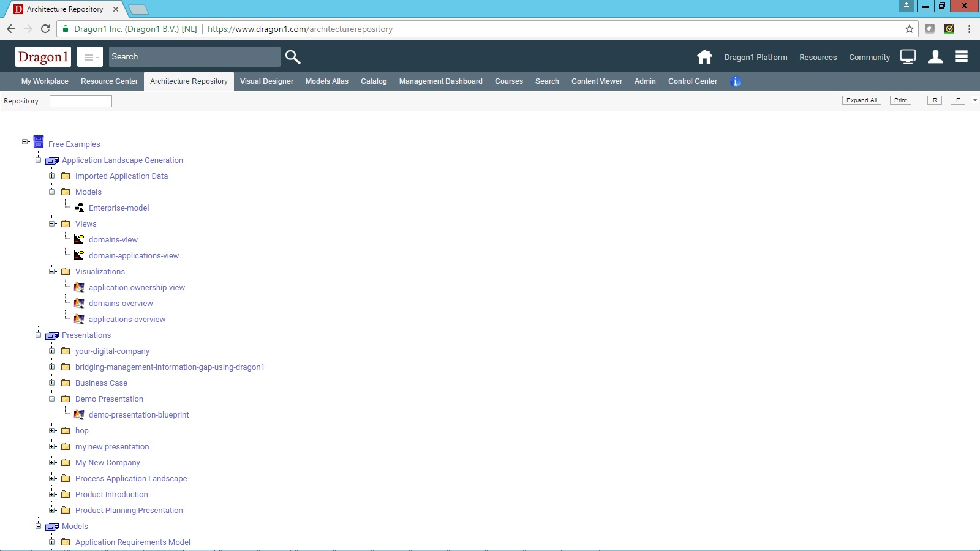Open the Models Atlas tab
Viewport: 980px width, 551px height.
[327, 81]
